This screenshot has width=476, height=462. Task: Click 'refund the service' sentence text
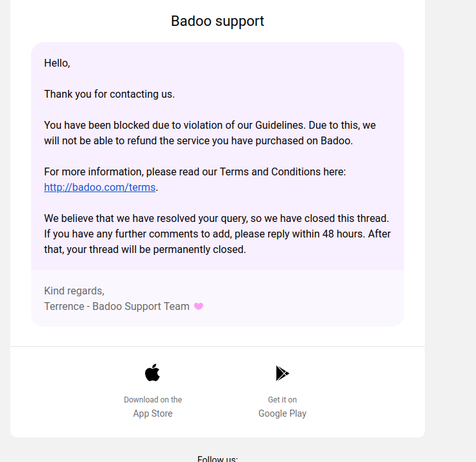click(165, 141)
